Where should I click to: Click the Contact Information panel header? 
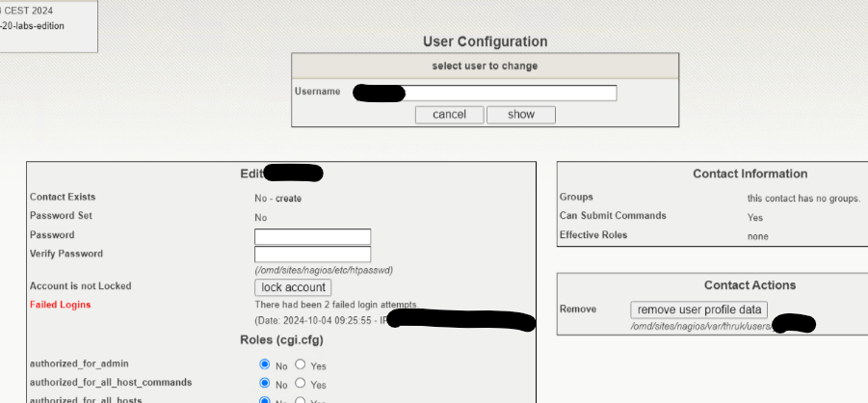pyautogui.click(x=750, y=174)
